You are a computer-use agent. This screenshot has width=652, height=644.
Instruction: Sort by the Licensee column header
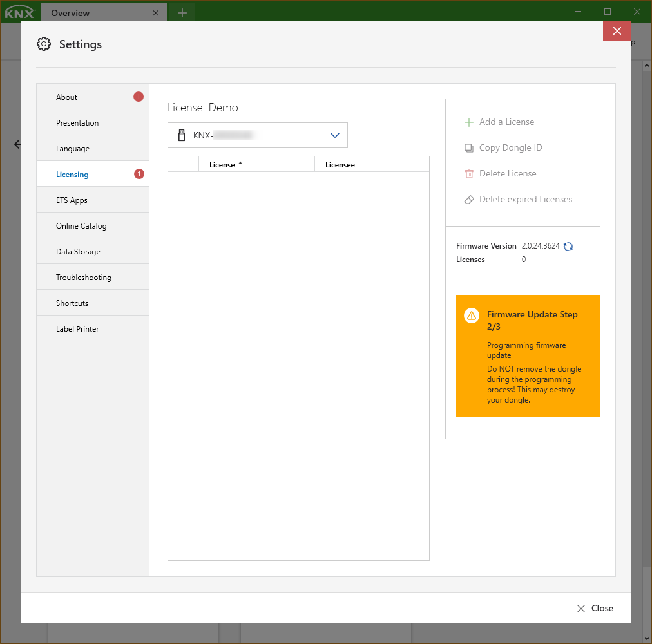[372, 165]
